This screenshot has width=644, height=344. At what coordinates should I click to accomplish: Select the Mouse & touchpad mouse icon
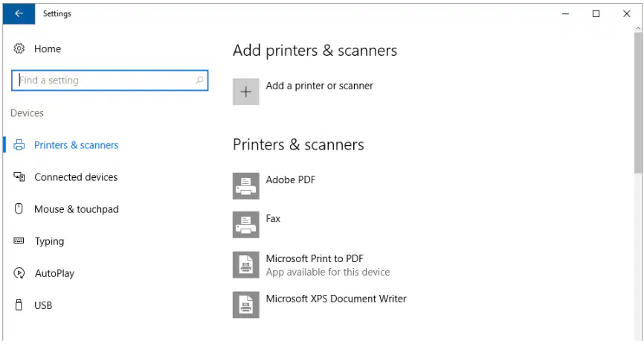click(x=19, y=208)
